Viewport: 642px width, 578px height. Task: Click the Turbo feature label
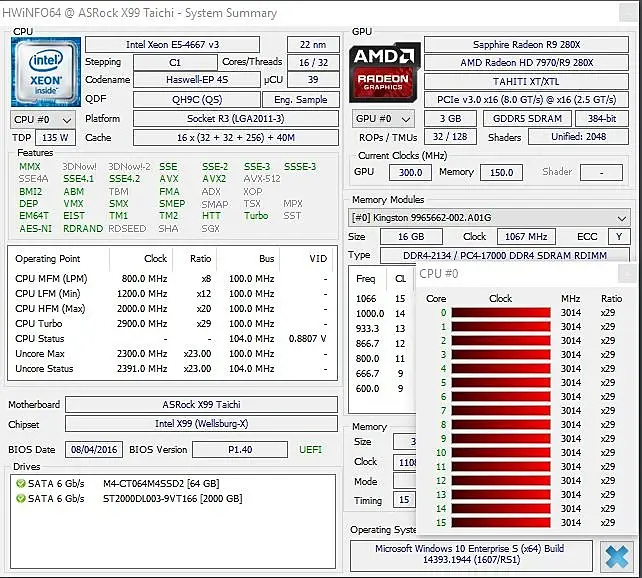point(256,216)
